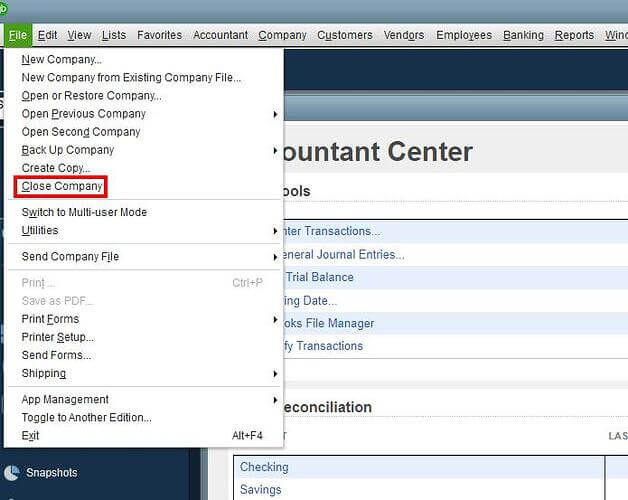The width and height of the screenshot is (628, 500).
Task: Open the Vendors menu
Action: tap(404, 35)
